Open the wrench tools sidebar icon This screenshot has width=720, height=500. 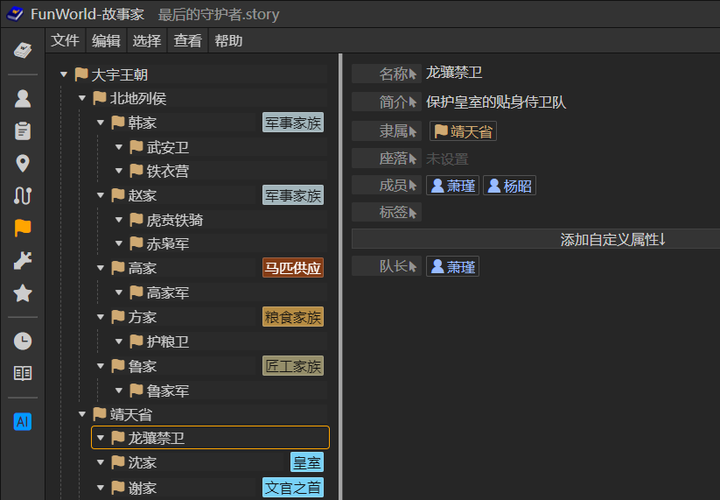click(22, 261)
